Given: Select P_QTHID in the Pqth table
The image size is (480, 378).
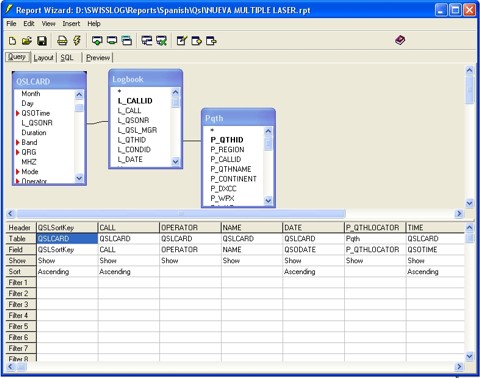Looking at the screenshot, I should pos(227,140).
